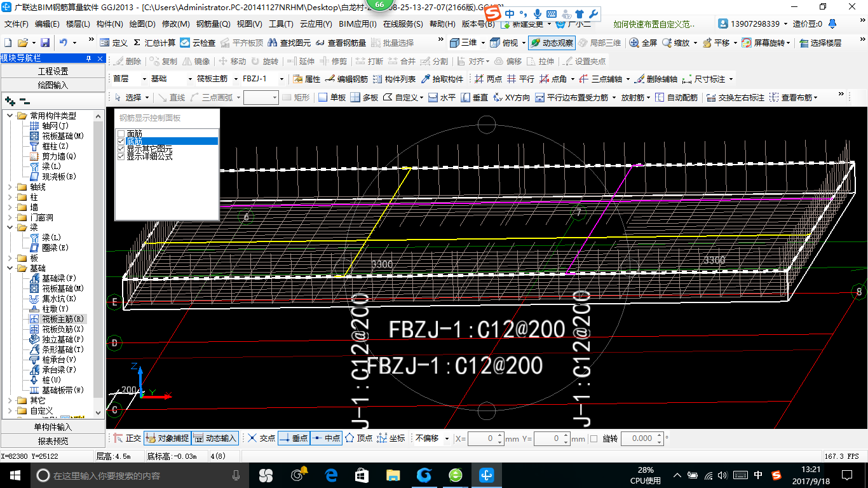Open BIM应用(I) menu
Viewport: 868px width, 488px height.
(x=358, y=24)
